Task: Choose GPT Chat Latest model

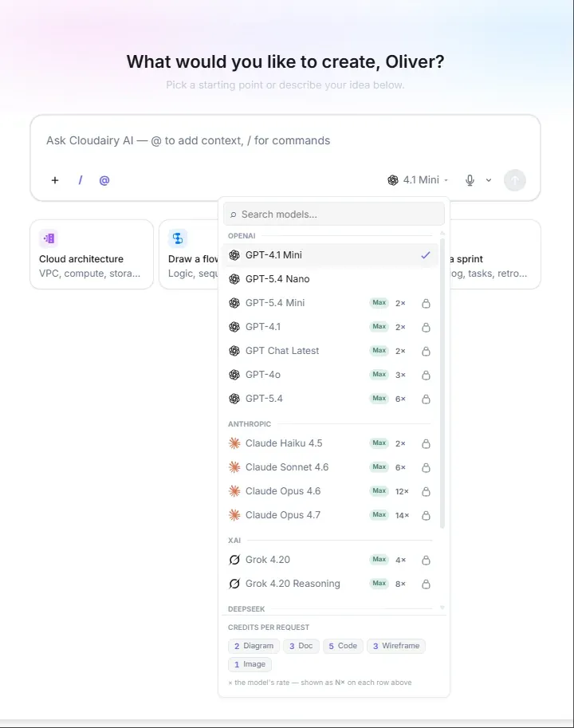Action: [x=330, y=351]
